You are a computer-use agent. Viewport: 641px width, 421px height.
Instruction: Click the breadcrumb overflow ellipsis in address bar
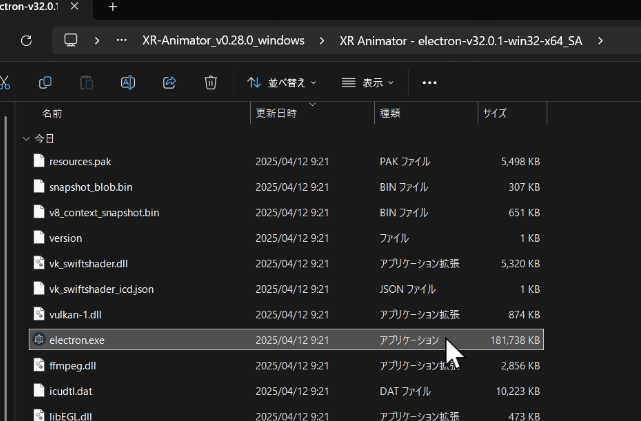click(x=121, y=41)
